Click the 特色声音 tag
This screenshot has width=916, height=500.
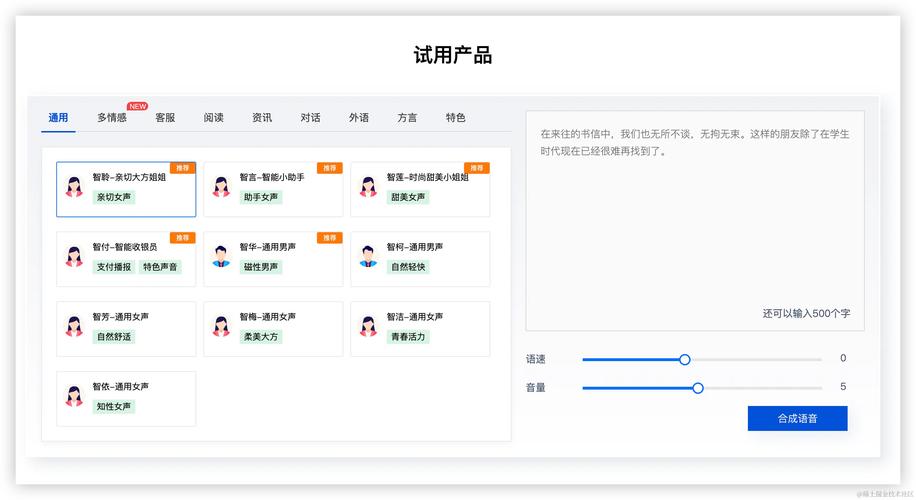[160, 267]
